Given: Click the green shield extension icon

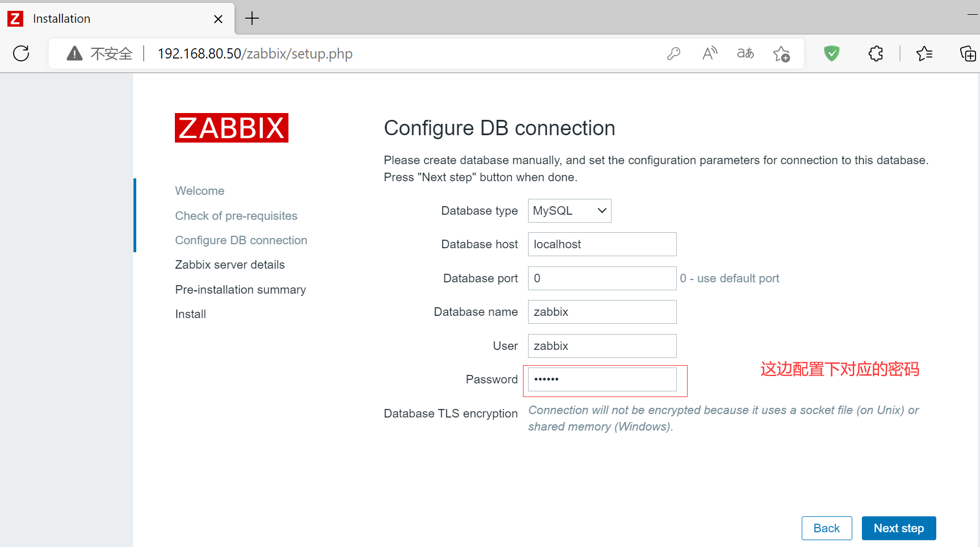Looking at the screenshot, I should (x=832, y=53).
